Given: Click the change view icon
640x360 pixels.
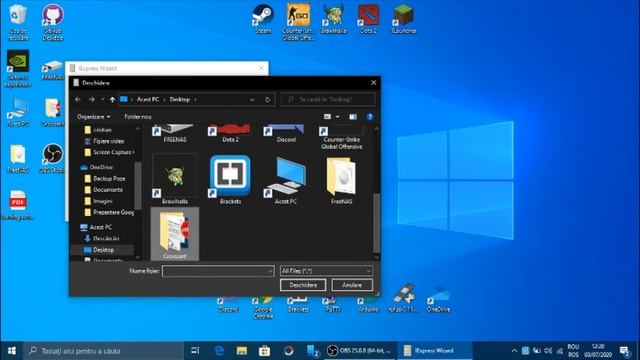Looking at the screenshot, I should pyautogui.click(x=327, y=117).
